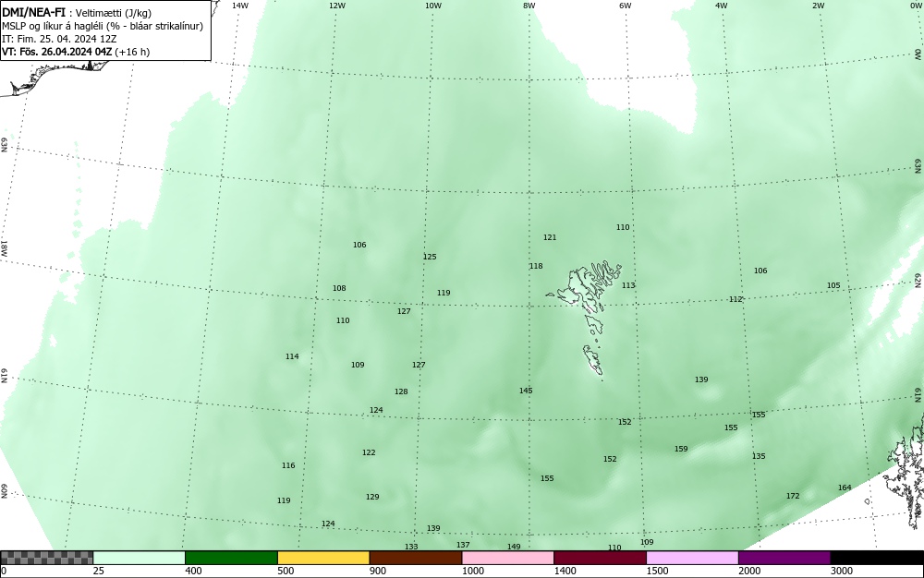Click the 8W longitude label
924x578 pixels.
click(x=529, y=6)
